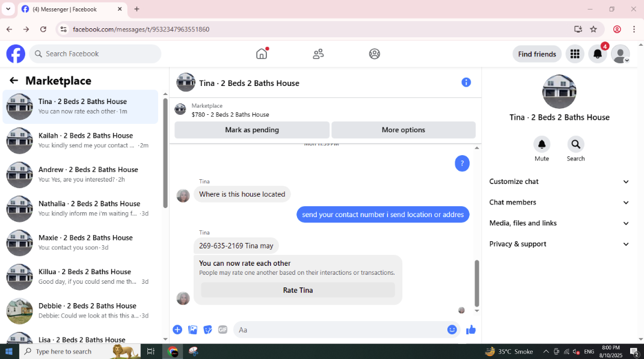Open the emoji picker smiley icon
644x359 pixels.
tap(452, 330)
